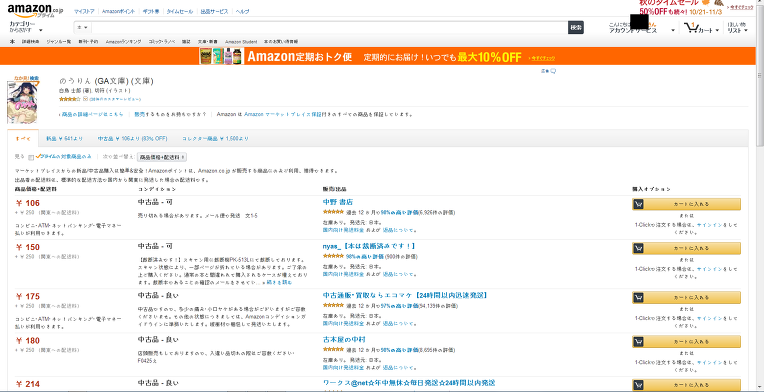
Task: Expand the カテゴリー category dropdown
Action: click(x=26, y=27)
